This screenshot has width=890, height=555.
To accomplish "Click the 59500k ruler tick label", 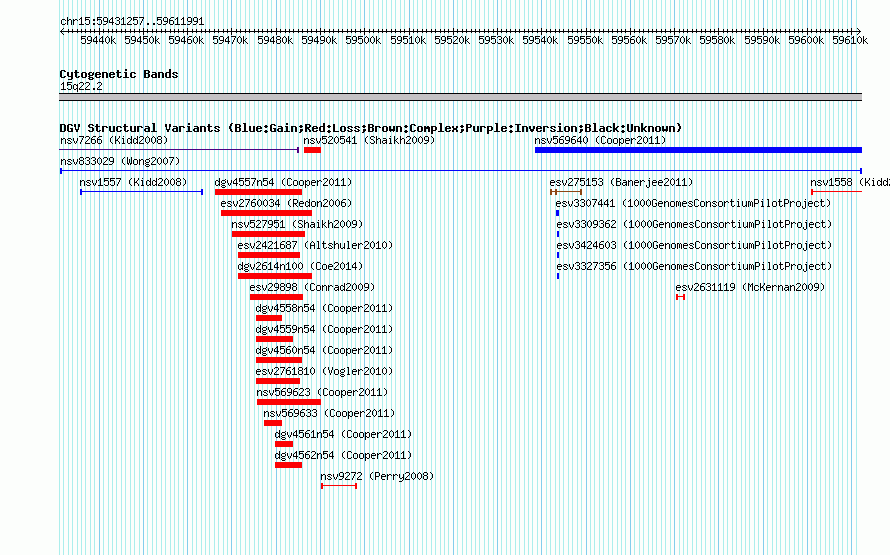I will pyautogui.click(x=363, y=40).
